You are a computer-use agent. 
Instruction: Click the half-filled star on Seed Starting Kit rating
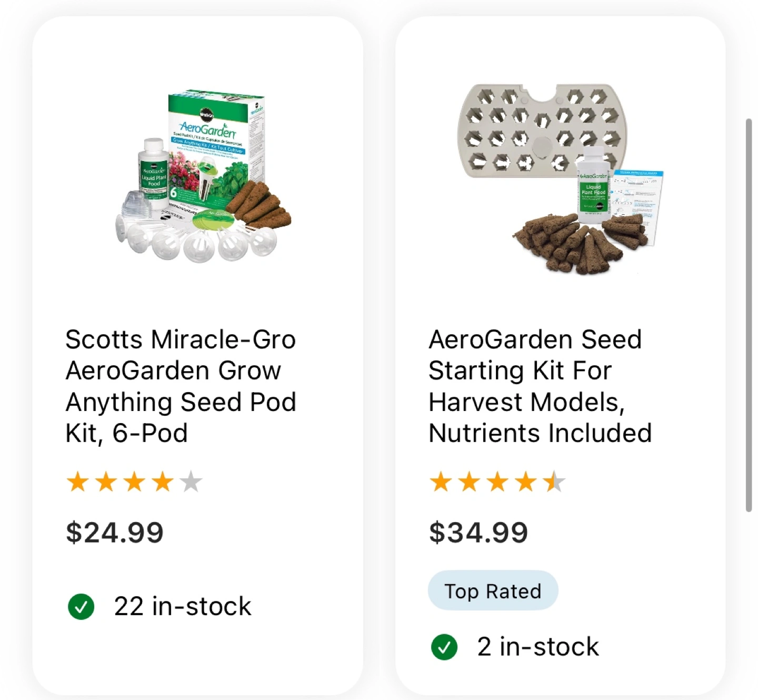coord(554,482)
